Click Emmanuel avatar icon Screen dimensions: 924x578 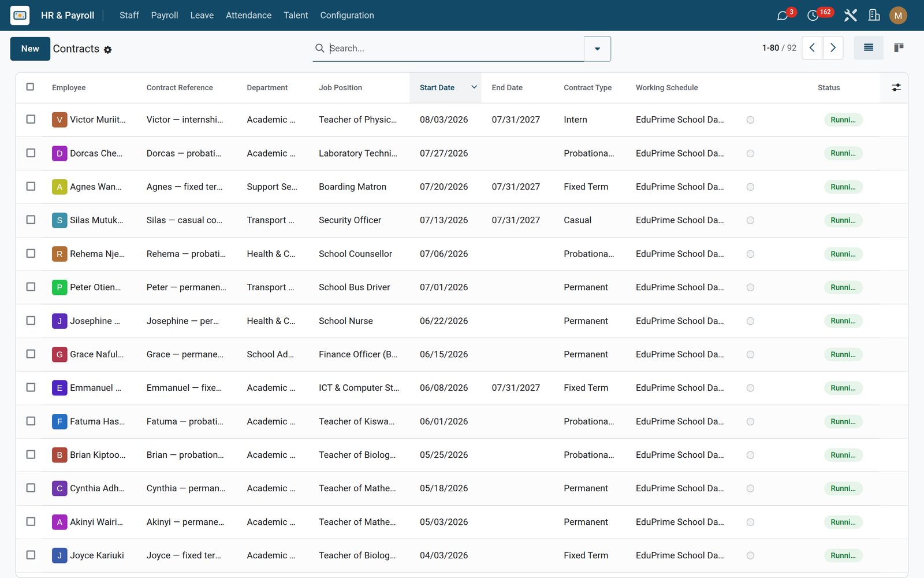[x=59, y=388]
